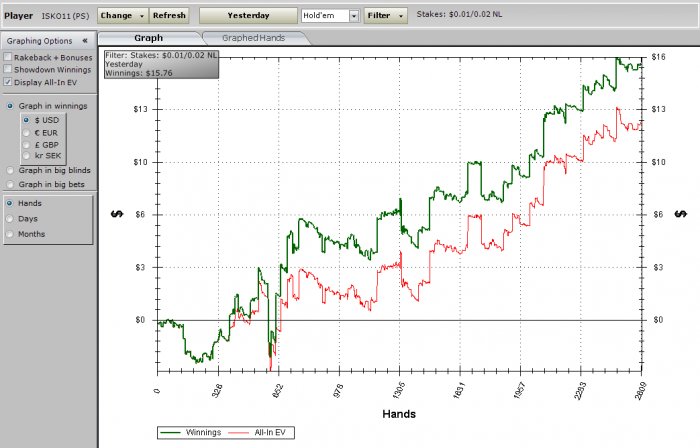
Task: Open the Change player dropdown
Action: click(x=123, y=16)
